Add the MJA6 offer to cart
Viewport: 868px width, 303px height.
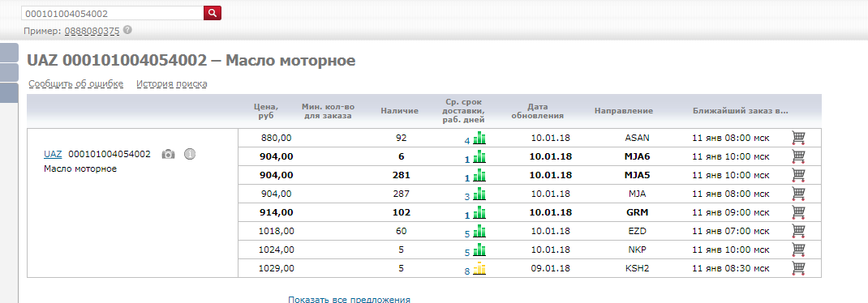pos(798,156)
